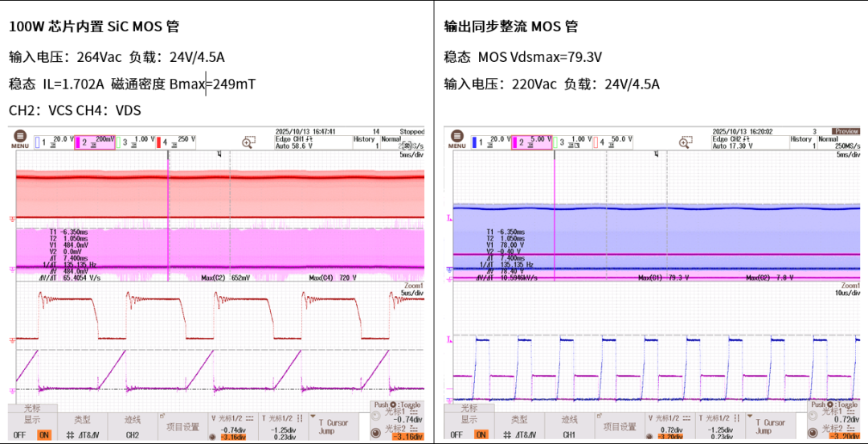
Task: Click the zoom magnifier on right scope
Action: (685, 142)
